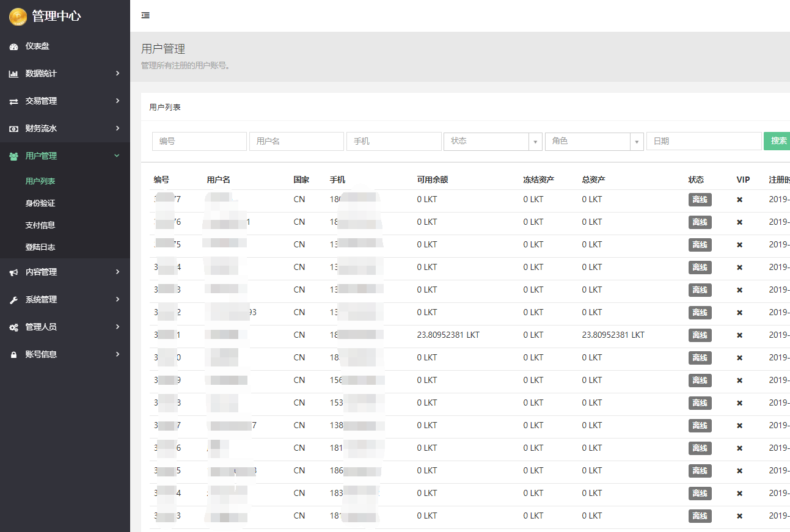Expand the 账号信息 menu chevron
This screenshot has width=790, height=532.
pos(117,354)
